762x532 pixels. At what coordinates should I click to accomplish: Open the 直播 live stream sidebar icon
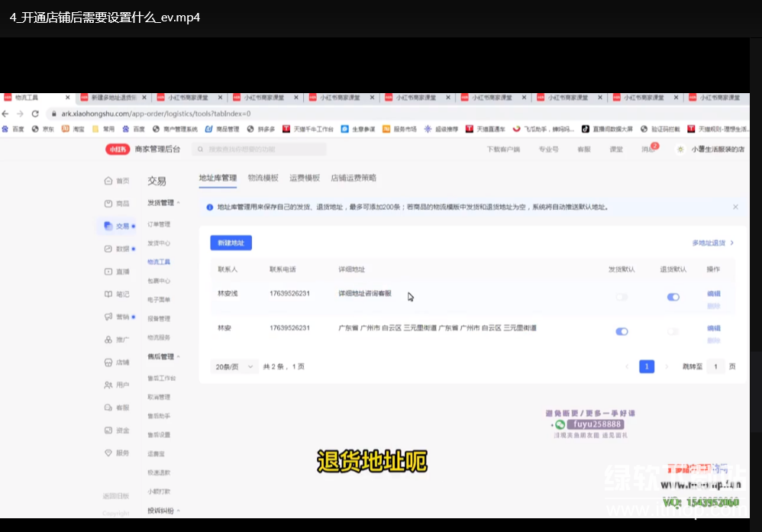(x=108, y=272)
